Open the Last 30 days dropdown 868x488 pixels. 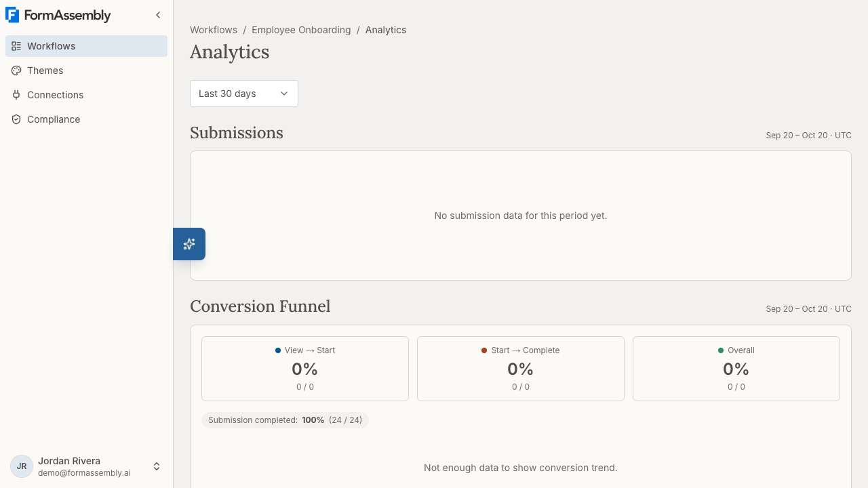pos(244,94)
